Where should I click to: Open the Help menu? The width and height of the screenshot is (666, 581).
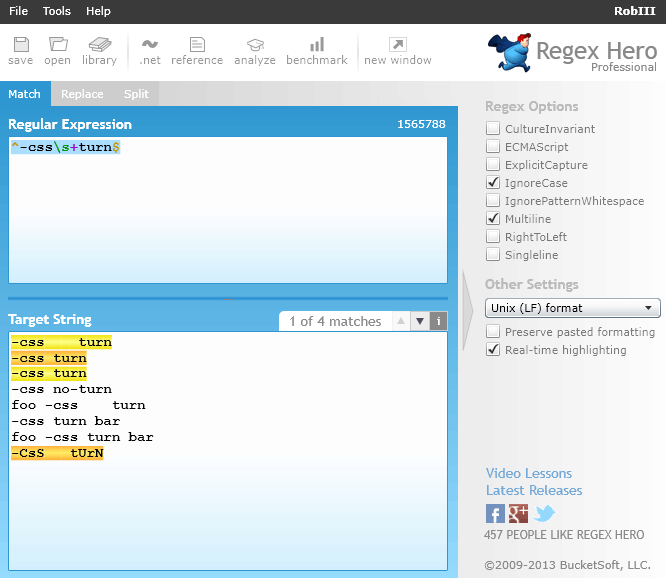pos(98,11)
